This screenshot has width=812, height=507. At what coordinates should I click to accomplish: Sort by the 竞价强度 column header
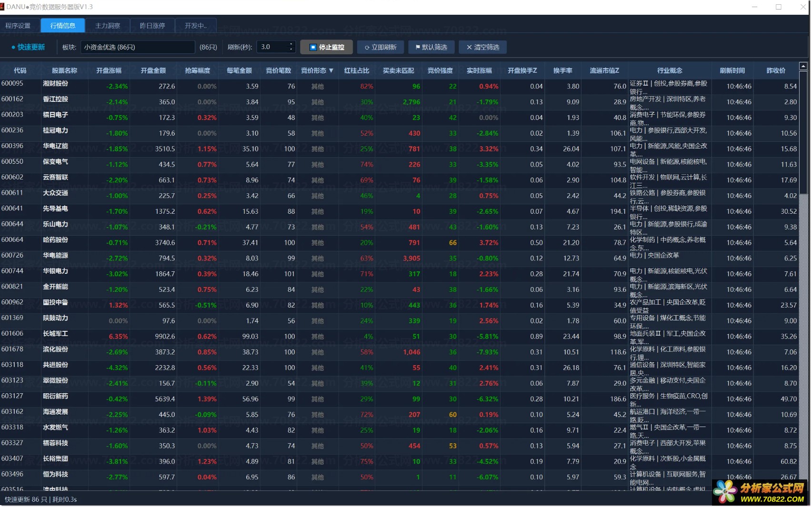440,70
